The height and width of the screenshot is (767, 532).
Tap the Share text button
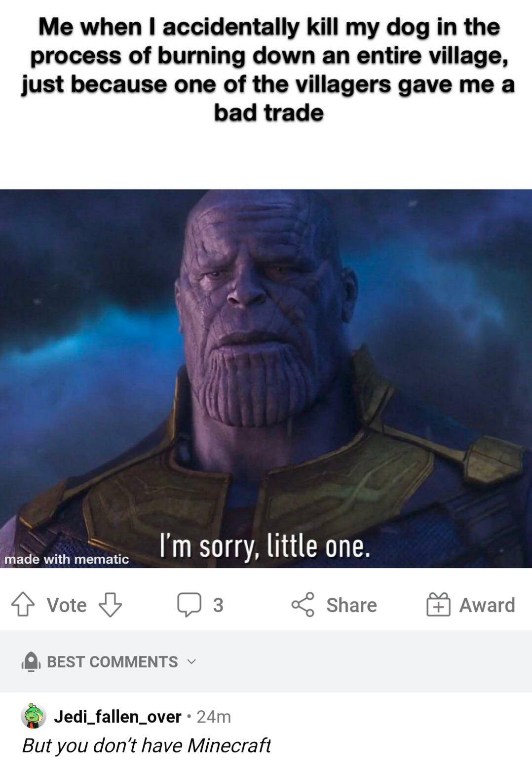pos(351,605)
